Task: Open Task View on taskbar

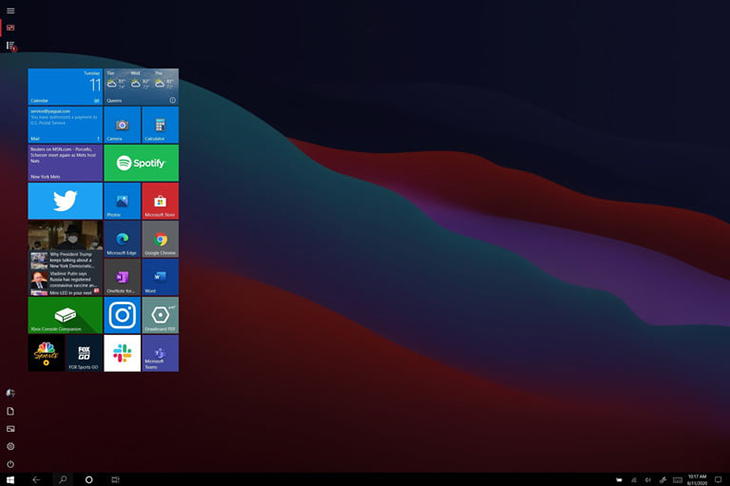Action: tap(115, 479)
